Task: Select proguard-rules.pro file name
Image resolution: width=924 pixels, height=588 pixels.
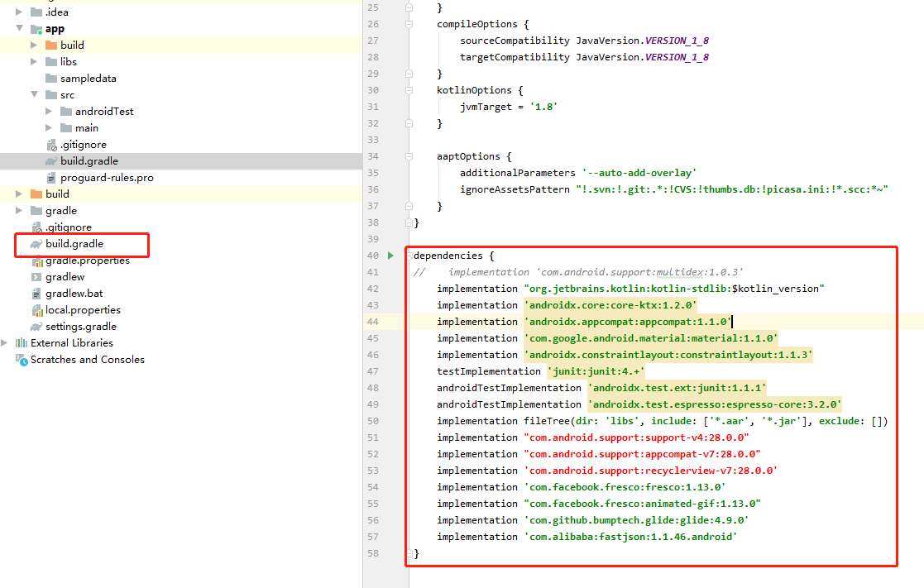Action: click(x=107, y=177)
